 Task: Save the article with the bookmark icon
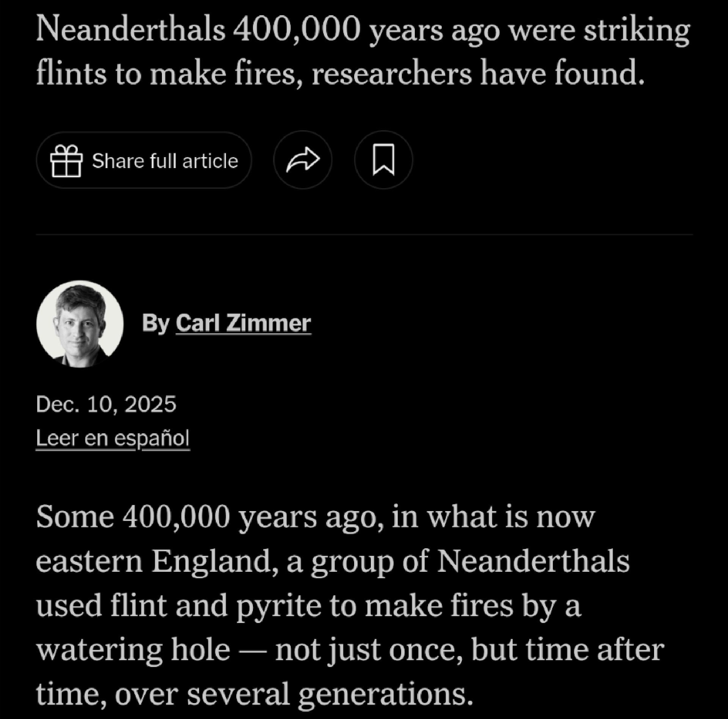pyautogui.click(x=383, y=160)
